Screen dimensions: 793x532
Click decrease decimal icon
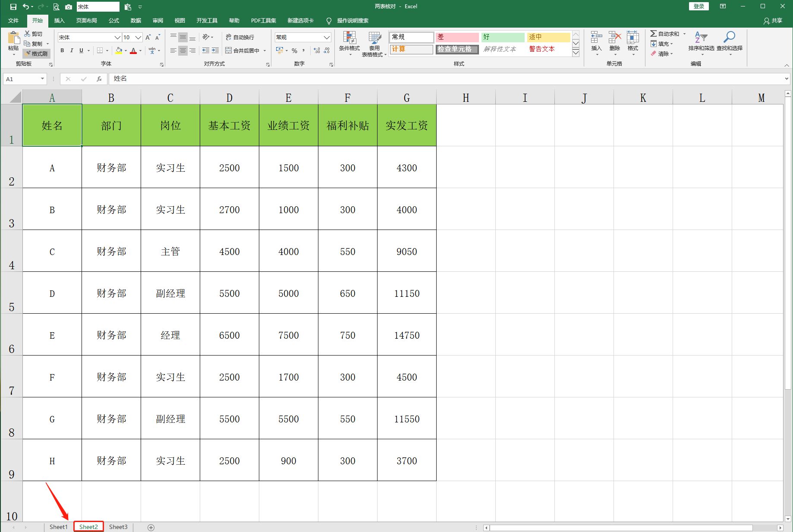(x=327, y=50)
